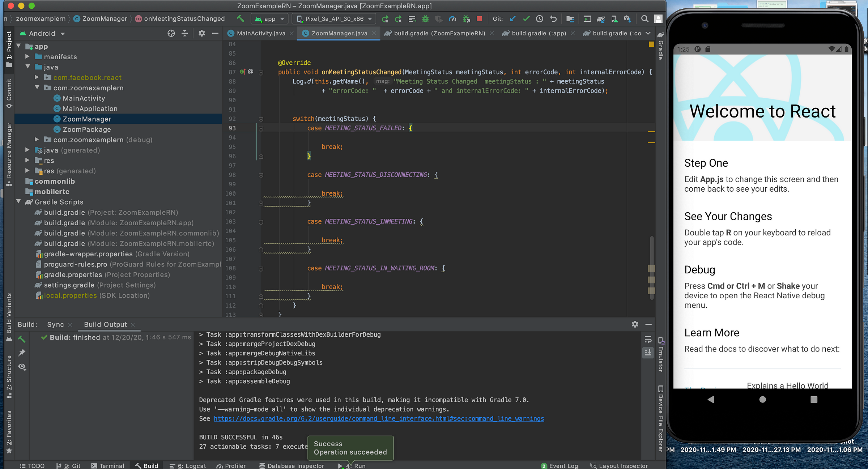Stop the running app with red square
The width and height of the screenshot is (868, 469).
tap(479, 19)
